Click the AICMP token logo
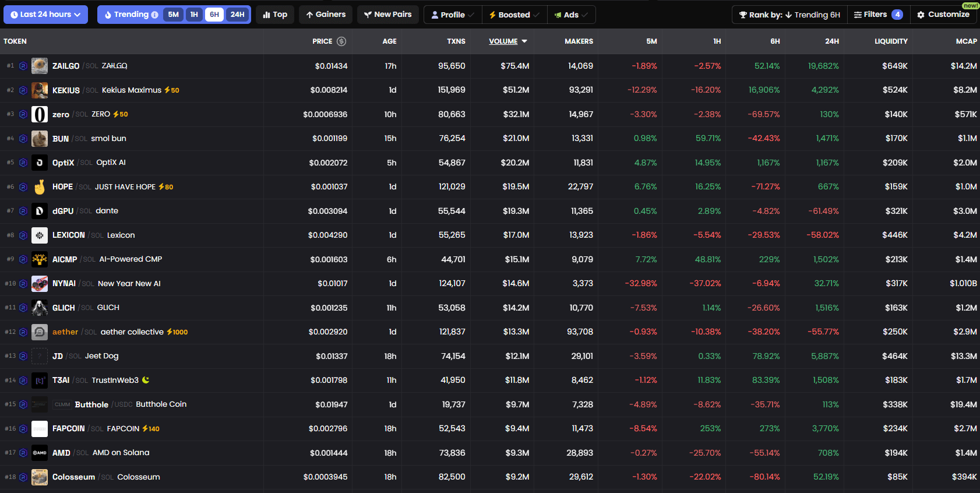980x493 pixels. click(x=40, y=259)
